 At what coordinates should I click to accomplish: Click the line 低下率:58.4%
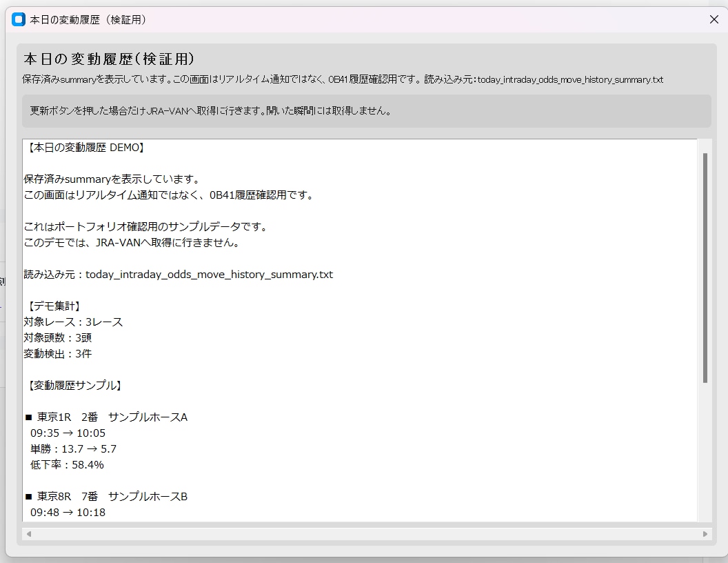click(x=67, y=464)
